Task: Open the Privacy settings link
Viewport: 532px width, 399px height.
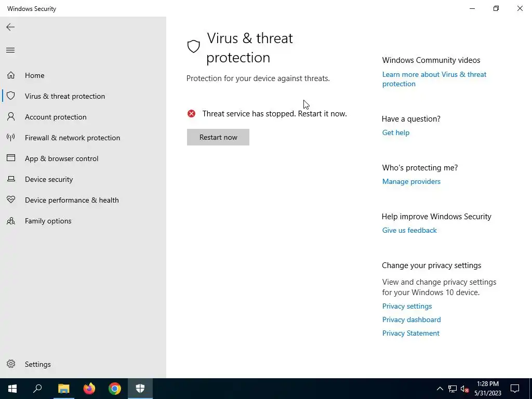Action: 407,306
